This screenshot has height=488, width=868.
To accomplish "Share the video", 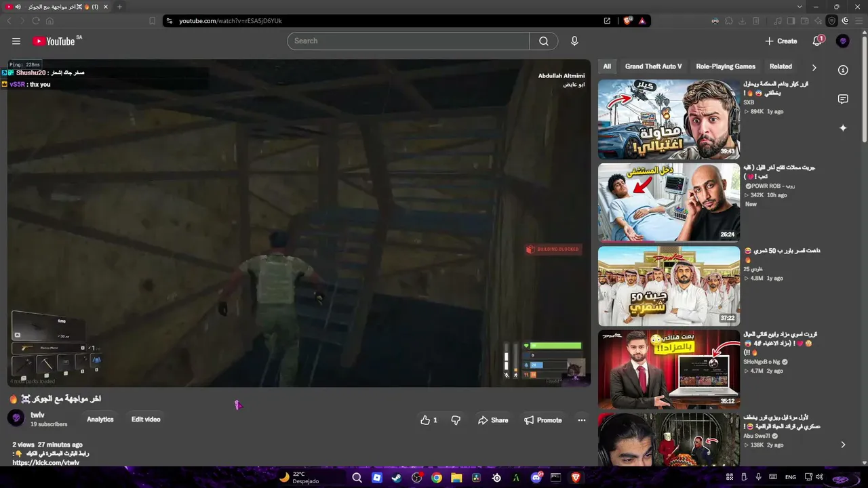I will tap(493, 420).
